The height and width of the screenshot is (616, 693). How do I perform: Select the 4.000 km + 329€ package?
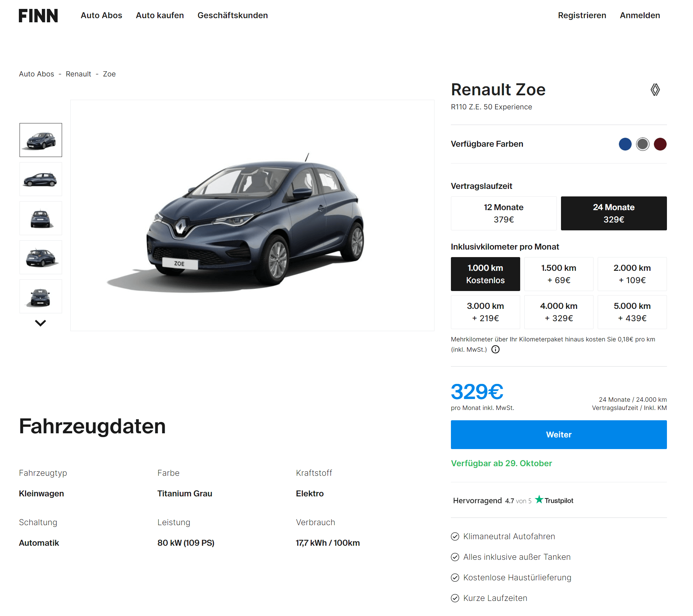pyautogui.click(x=559, y=312)
